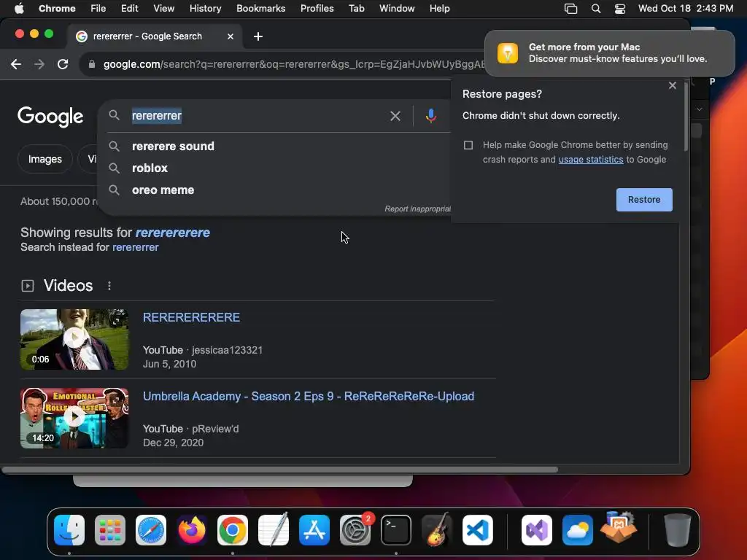
Task: Select the oreo meme suggestion
Action: [163, 190]
